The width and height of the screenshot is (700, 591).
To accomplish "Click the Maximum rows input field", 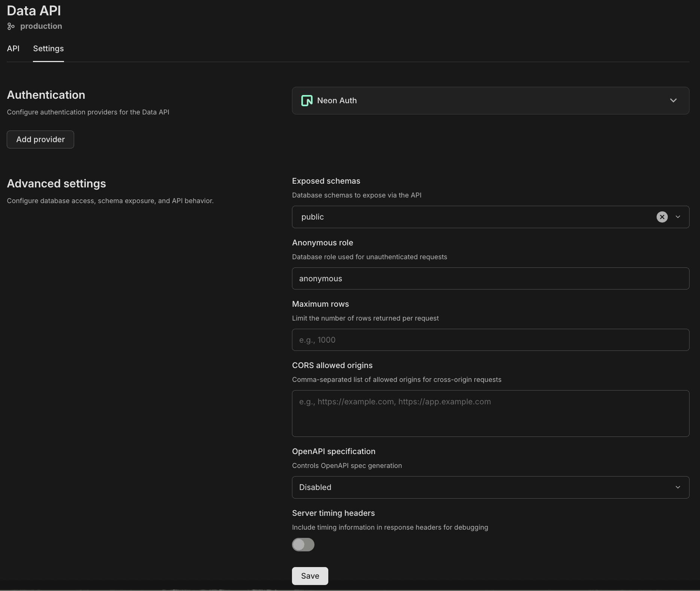I will tap(490, 340).
